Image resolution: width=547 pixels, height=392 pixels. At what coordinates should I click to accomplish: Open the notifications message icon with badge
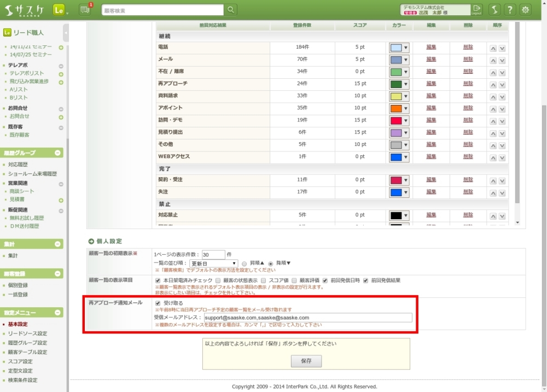(x=84, y=10)
